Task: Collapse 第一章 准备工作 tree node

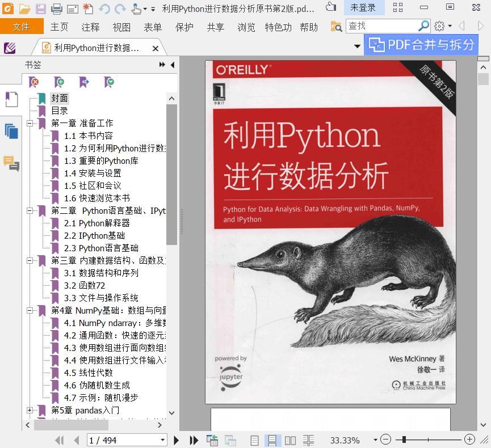Action: 30,123
